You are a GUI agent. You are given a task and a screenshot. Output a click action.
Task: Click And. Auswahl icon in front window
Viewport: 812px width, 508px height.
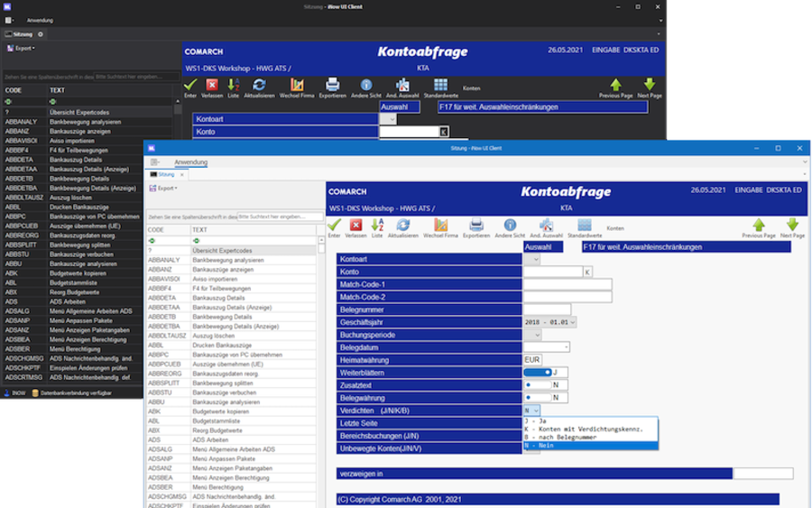coord(546,225)
